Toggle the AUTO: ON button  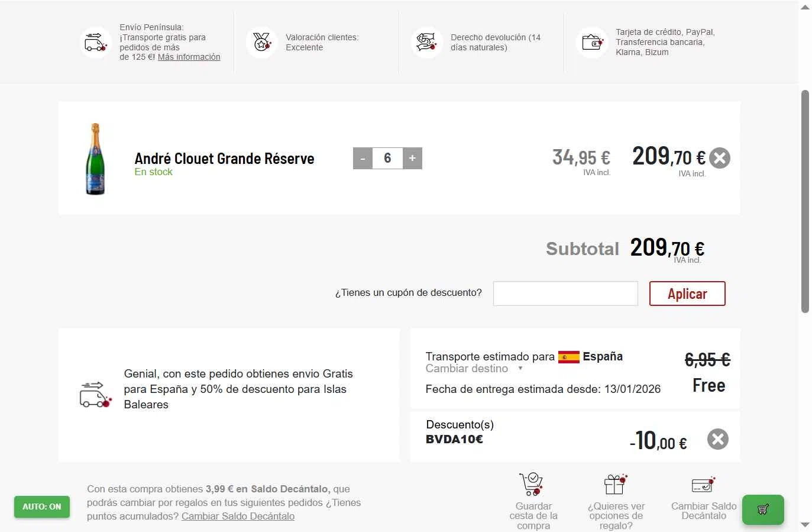point(42,507)
